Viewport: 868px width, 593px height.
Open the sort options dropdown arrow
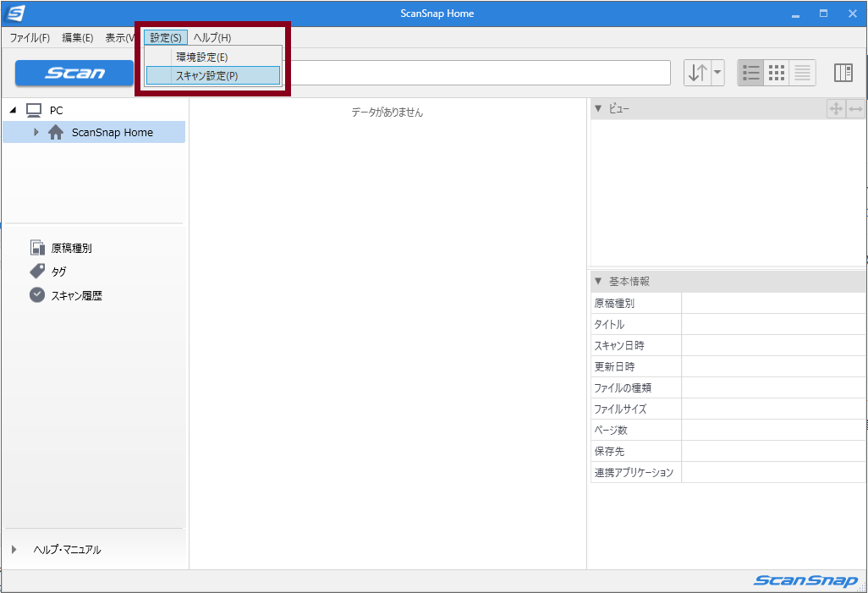click(718, 73)
